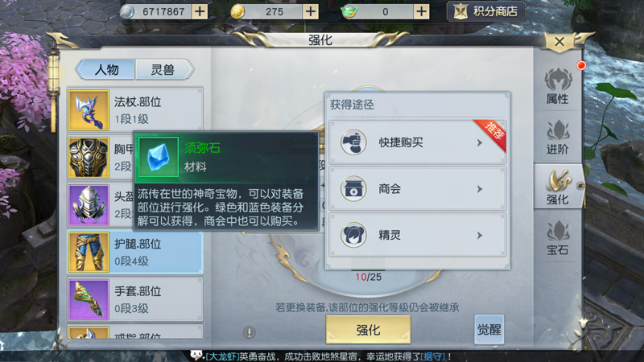Select the 手套.部位 gloves list entry
The width and height of the screenshot is (644, 362).
[x=135, y=299]
